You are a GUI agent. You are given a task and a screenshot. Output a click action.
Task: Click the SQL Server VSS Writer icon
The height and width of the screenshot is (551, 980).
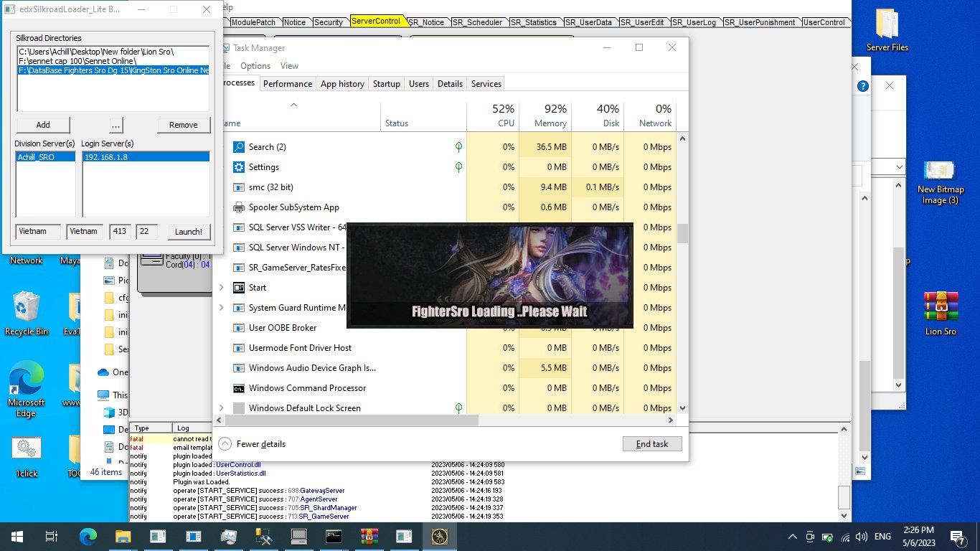click(239, 227)
